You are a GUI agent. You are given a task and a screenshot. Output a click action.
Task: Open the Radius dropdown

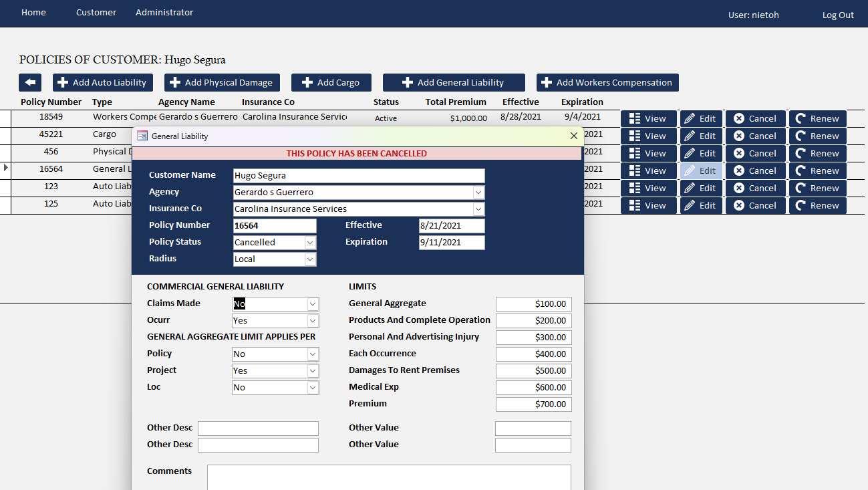[310, 259]
